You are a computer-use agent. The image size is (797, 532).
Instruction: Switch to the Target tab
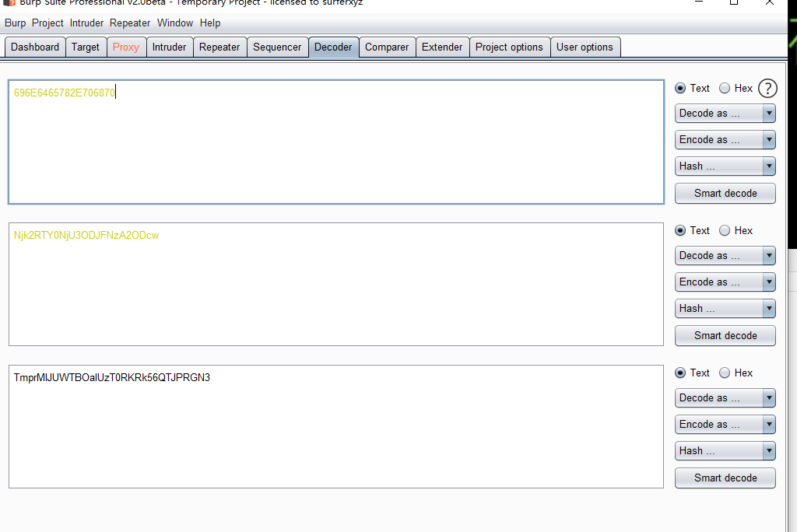[x=86, y=47]
